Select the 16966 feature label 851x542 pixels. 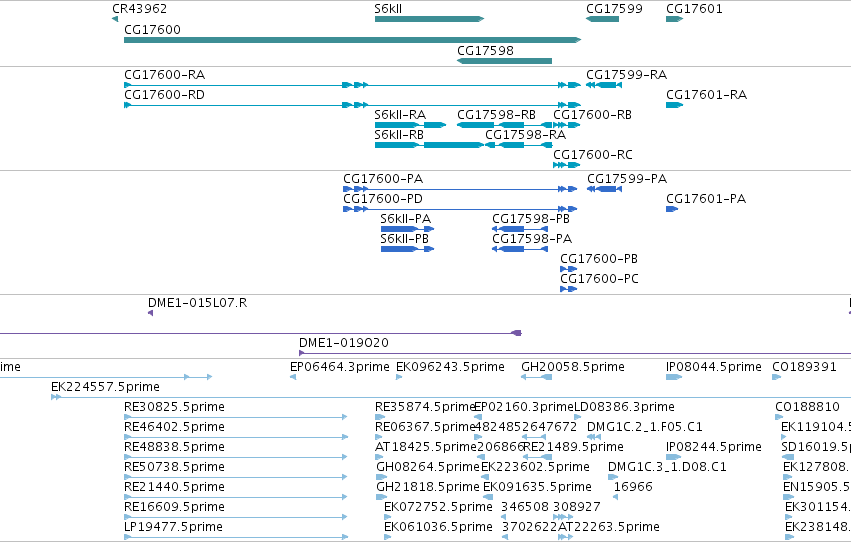(633, 487)
